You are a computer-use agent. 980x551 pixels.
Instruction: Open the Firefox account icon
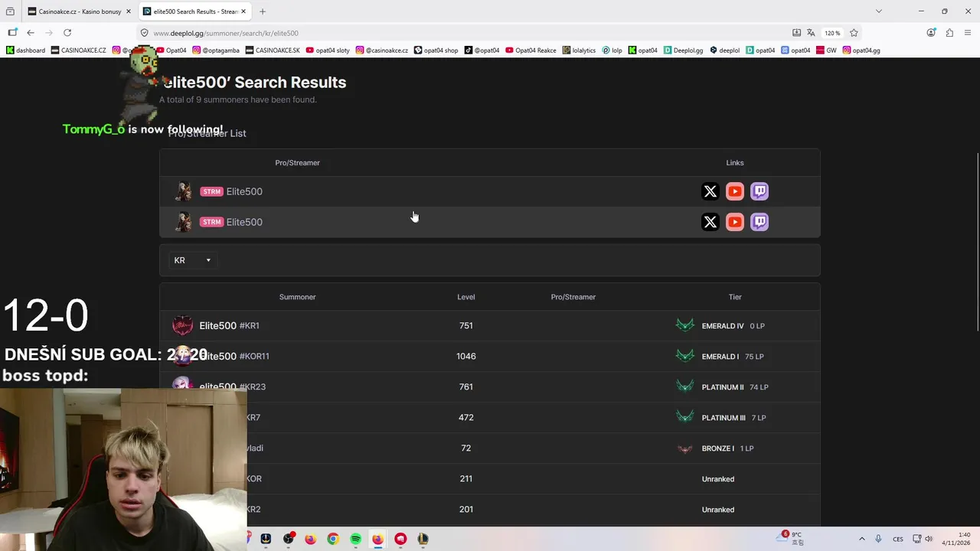coord(931,33)
